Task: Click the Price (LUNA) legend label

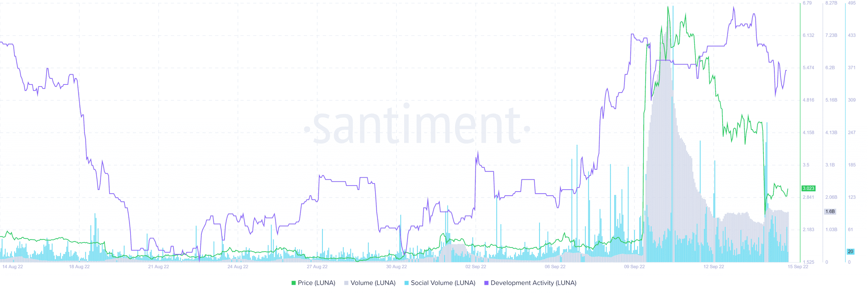Action: click(x=316, y=283)
